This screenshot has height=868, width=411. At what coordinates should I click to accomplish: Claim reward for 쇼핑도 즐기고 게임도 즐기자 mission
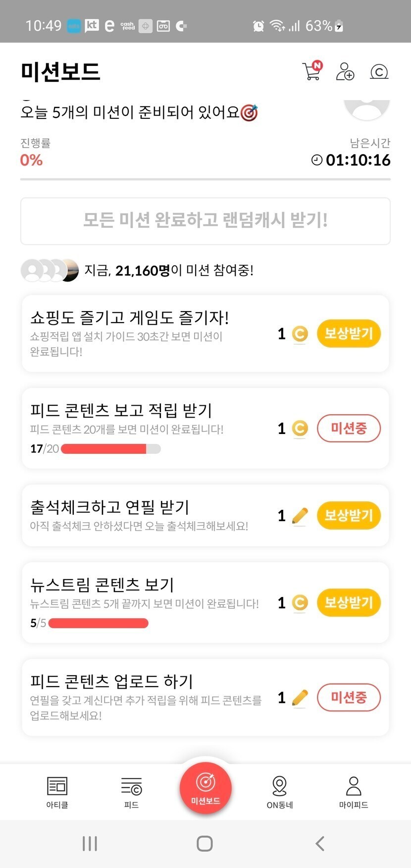[349, 333]
